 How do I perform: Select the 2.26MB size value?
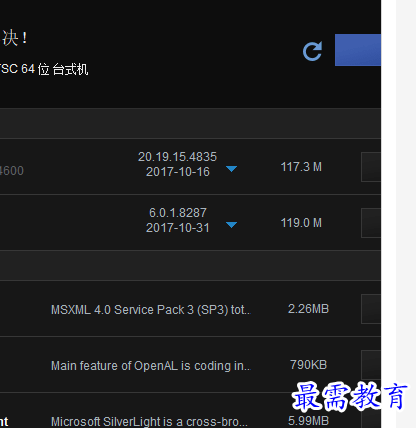pos(308,309)
